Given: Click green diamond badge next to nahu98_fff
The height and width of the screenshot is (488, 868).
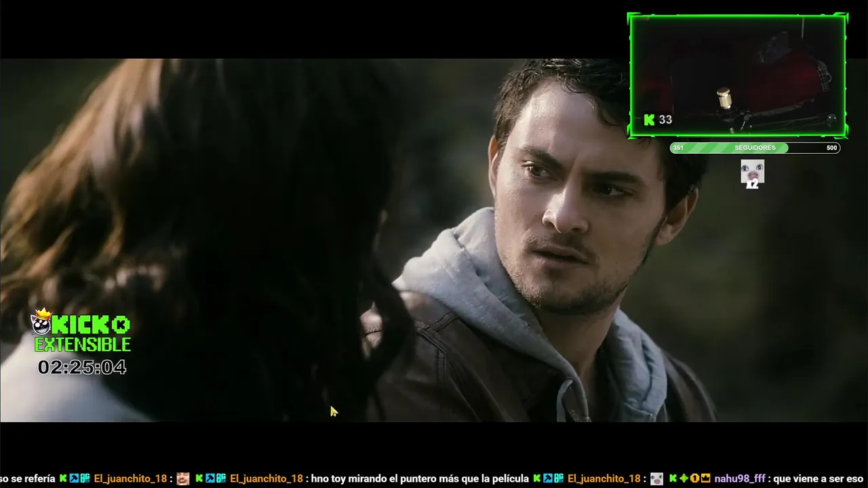Looking at the screenshot, I should pyautogui.click(x=684, y=479).
